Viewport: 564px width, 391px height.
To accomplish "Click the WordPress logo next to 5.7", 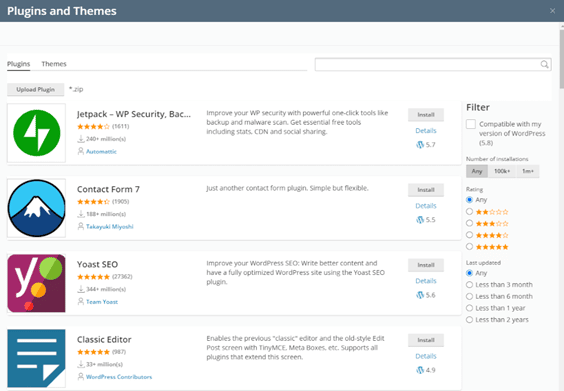I will point(420,145).
